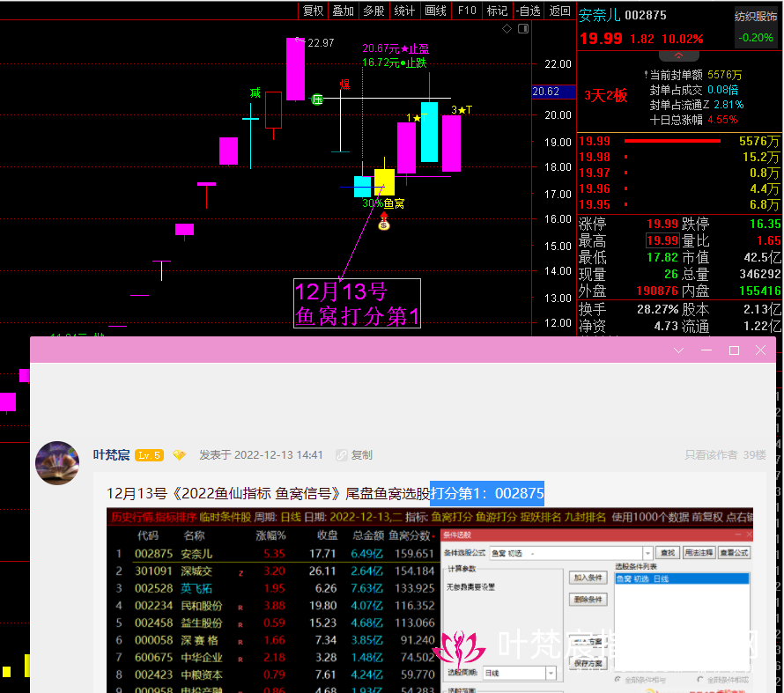Click the 19.98 order book row
The height and width of the screenshot is (693, 784).
click(679, 158)
